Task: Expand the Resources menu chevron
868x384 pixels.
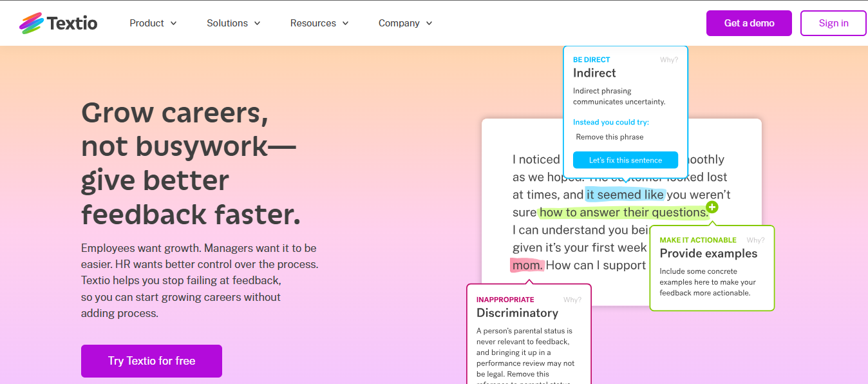Action: point(346,23)
